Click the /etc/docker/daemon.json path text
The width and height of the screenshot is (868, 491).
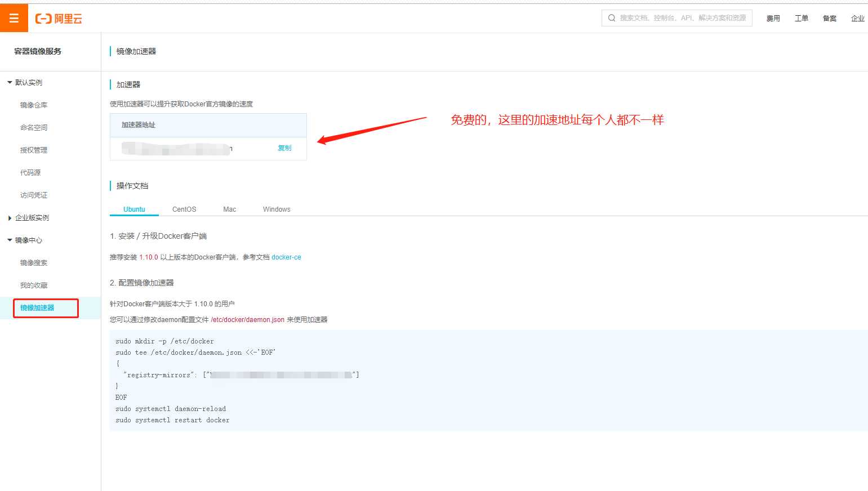[x=248, y=320]
